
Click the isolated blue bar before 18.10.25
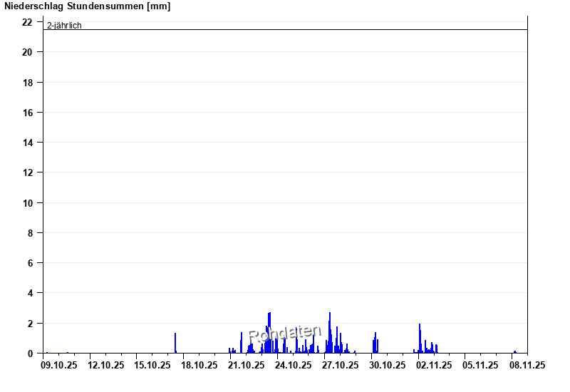175,343
